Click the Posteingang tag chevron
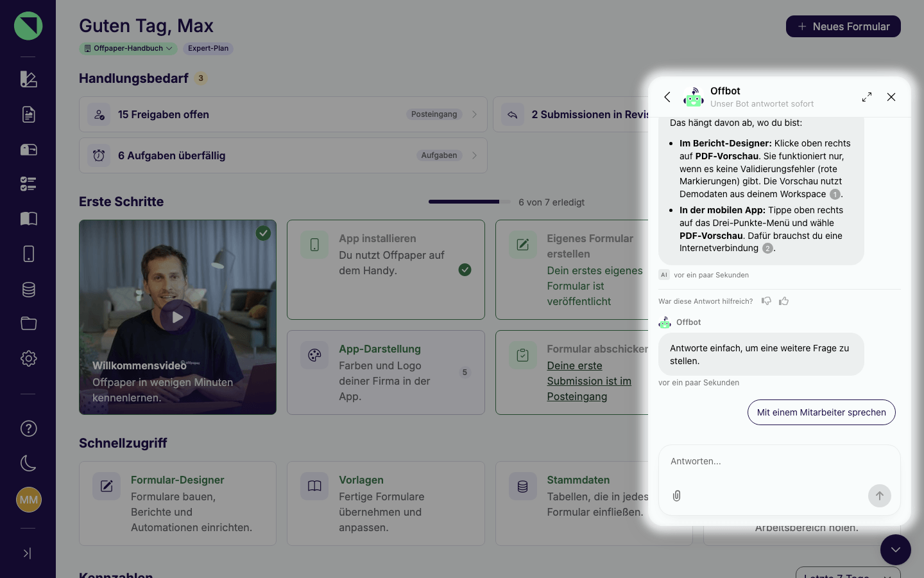The height and width of the screenshot is (578, 924). tap(475, 114)
